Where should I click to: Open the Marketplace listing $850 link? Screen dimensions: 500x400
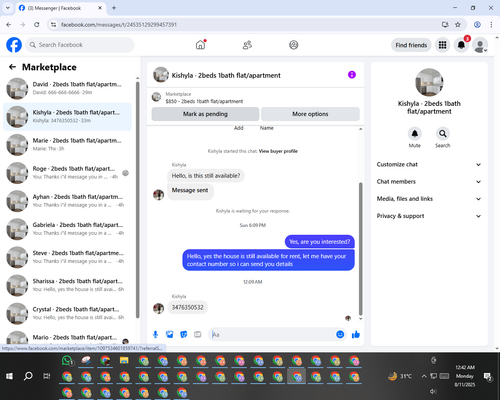tap(204, 101)
